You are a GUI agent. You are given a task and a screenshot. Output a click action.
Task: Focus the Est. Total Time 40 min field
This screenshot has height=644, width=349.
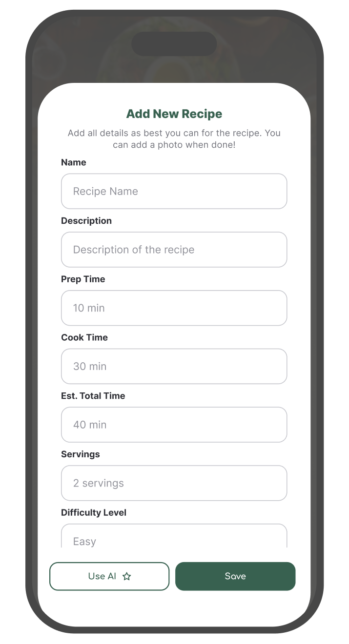174,425
